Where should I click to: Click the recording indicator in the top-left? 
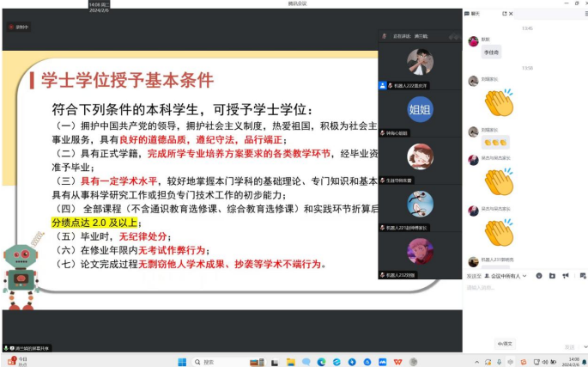[19, 27]
